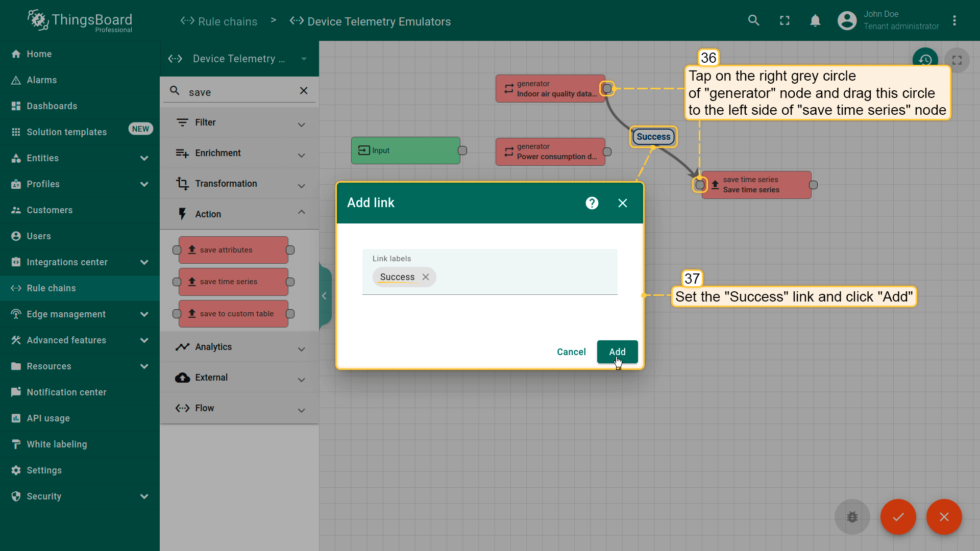The image size is (980, 551).
Task: Open the three-dot user menu
Action: tap(954, 20)
